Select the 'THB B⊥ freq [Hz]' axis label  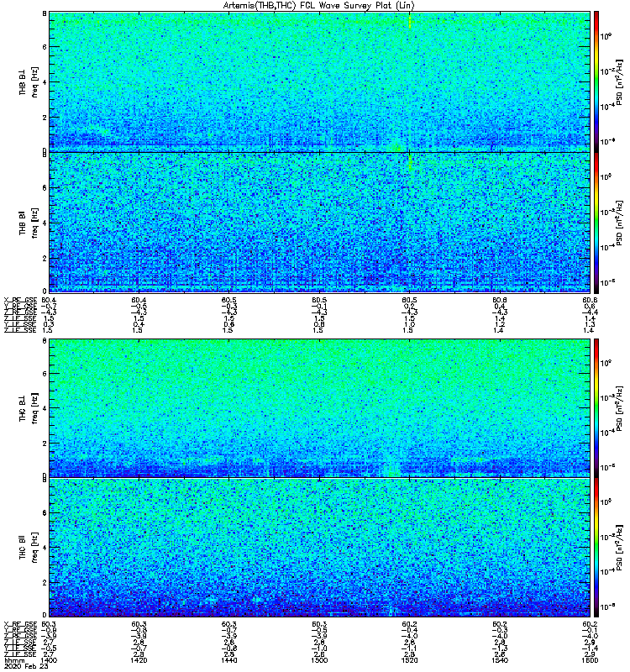[29, 81]
